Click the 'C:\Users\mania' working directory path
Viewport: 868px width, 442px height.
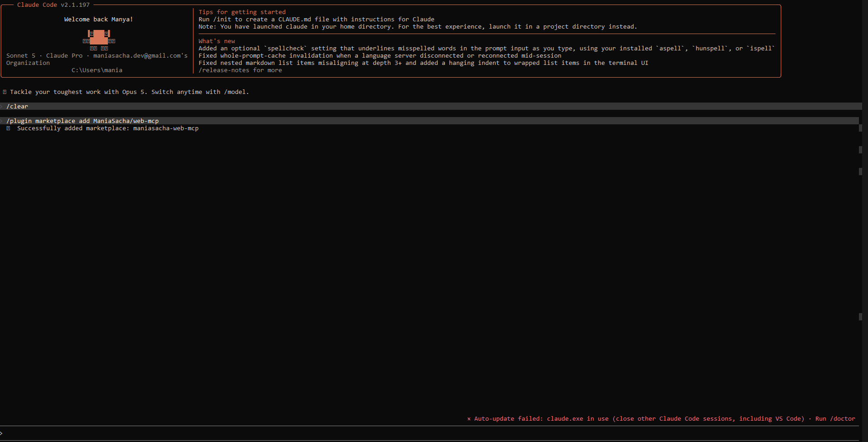(97, 70)
